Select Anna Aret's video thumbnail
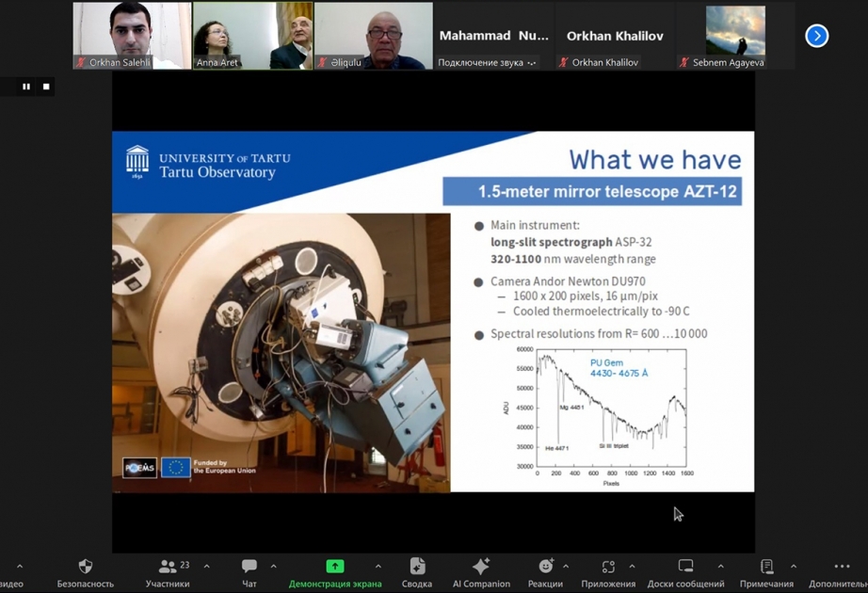868x593 pixels. pos(253,36)
